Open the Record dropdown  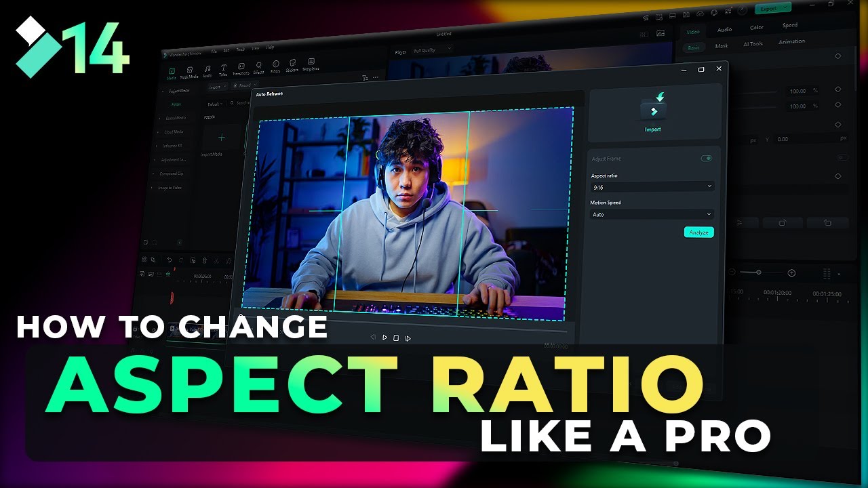point(245,85)
